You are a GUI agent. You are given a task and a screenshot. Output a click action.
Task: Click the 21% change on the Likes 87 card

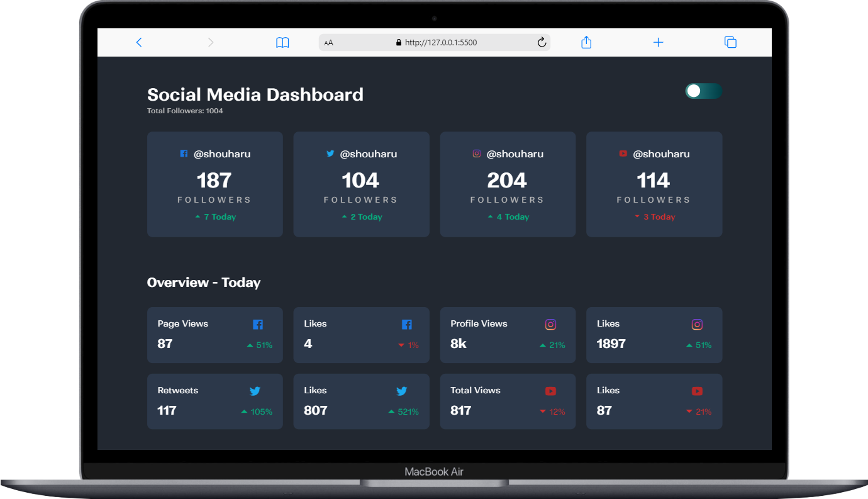(704, 412)
